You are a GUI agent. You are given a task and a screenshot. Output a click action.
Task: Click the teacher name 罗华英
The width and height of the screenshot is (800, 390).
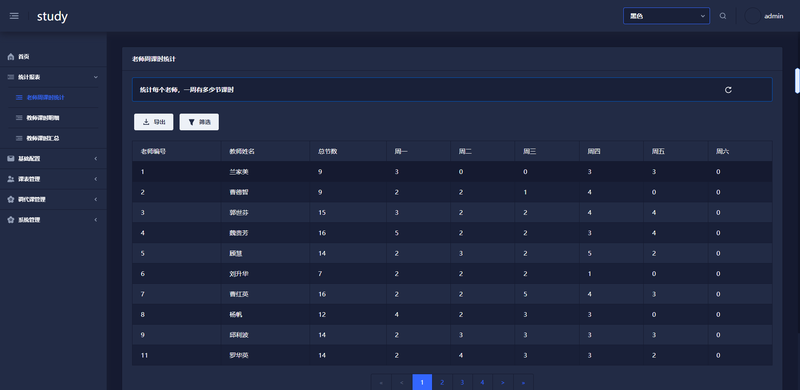pyautogui.click(x=239, y=356)
